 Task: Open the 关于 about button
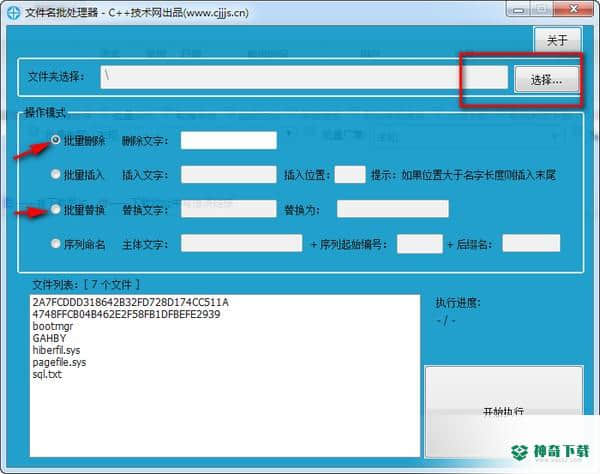coord(558,40)
